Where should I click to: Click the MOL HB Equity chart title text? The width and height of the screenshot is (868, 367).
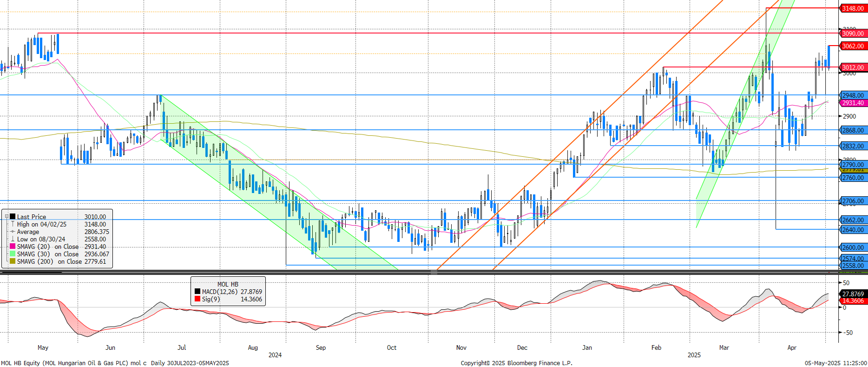tap(115, 363)
